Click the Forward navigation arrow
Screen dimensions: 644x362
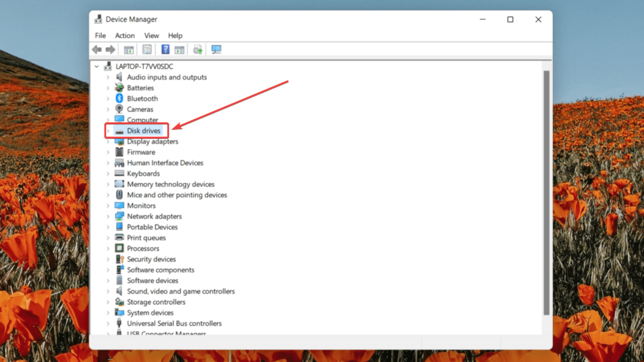tap(111, 49)
